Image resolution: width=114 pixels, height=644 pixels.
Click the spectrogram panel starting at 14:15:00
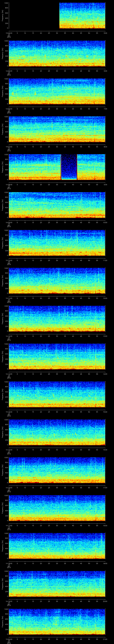click(x=57, y=432)
